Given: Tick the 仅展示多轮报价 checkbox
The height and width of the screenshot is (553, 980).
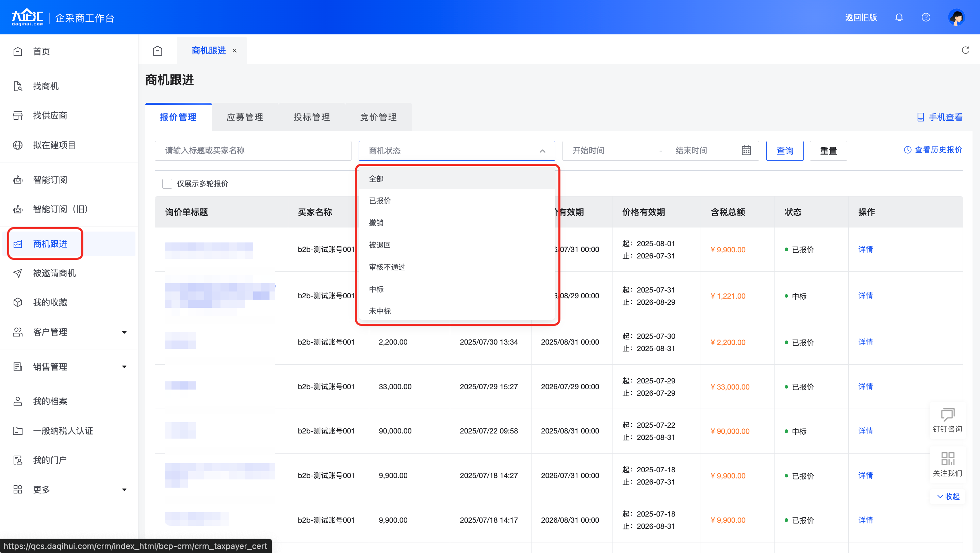Looking at the screenshot, I should coord(167,184).
